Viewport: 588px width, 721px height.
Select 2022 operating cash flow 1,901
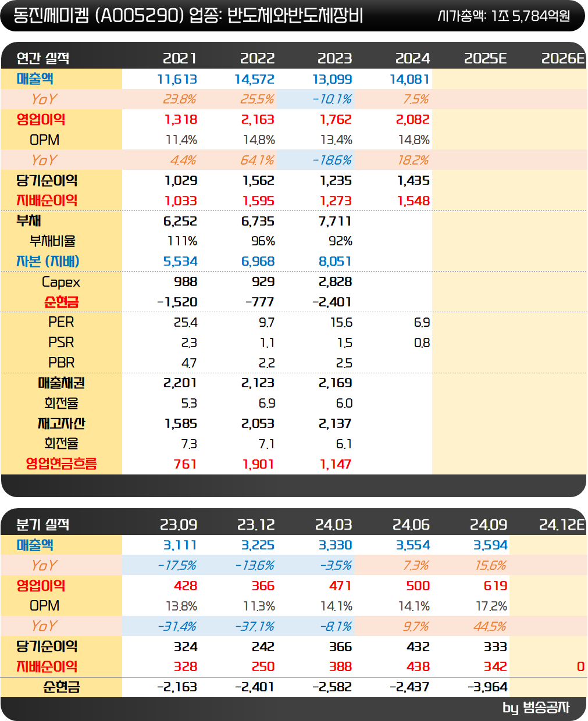coord(259,464)
